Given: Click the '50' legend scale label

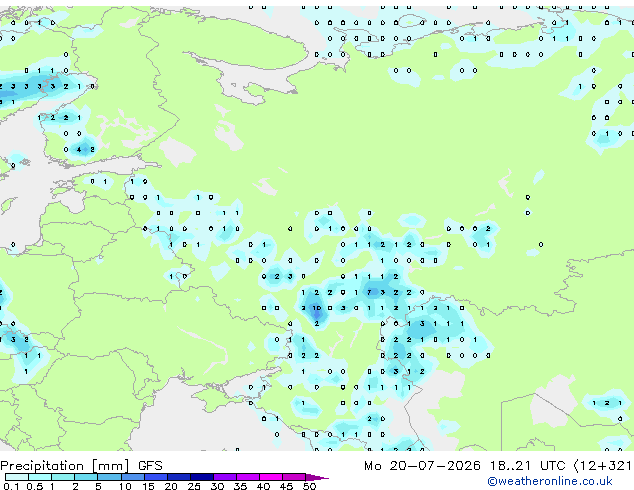Looking at the screenshot, I should coord(310,486).
